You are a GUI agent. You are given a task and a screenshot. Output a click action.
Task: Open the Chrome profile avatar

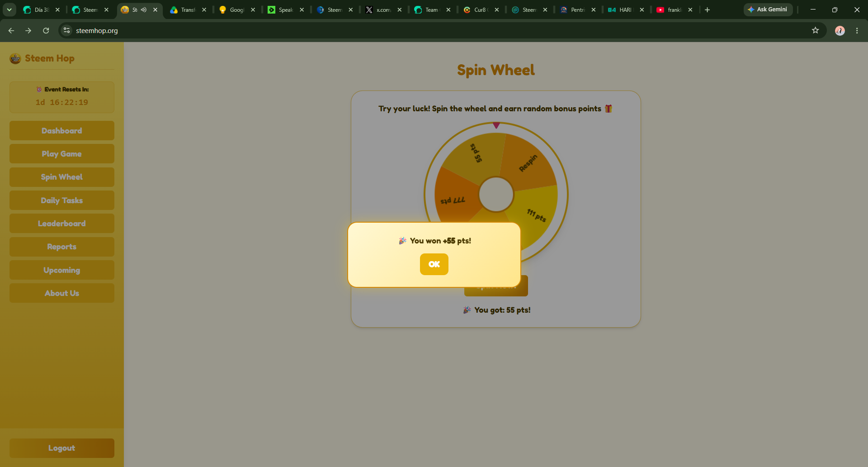[x=840, y=30]
